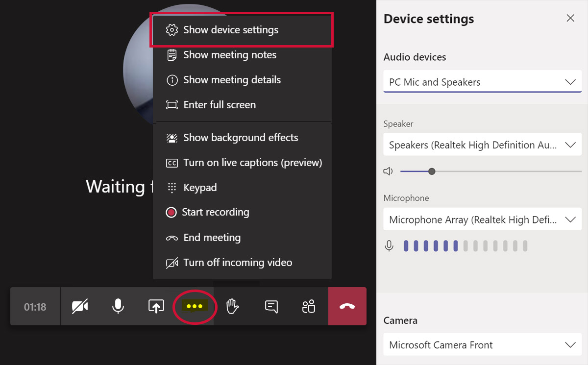Open the Audio devices dropdown
The height and width of the screenshot is (365, 588).
[482, 82]
